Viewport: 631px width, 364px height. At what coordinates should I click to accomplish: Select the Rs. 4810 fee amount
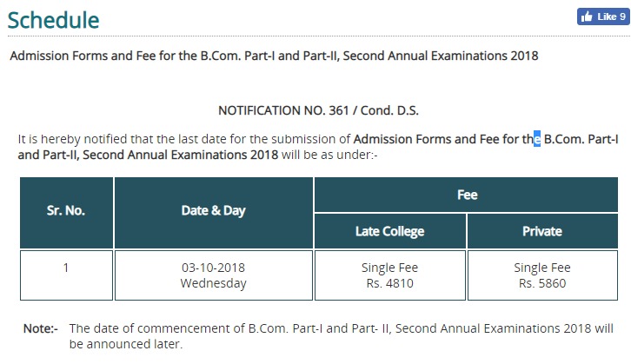(389, 283)
